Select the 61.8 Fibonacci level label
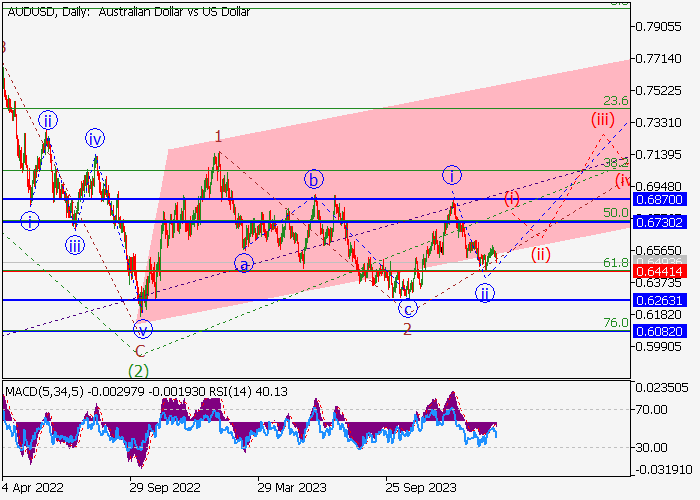This screenshot has height=500, width=700. (x=616, y=262)
